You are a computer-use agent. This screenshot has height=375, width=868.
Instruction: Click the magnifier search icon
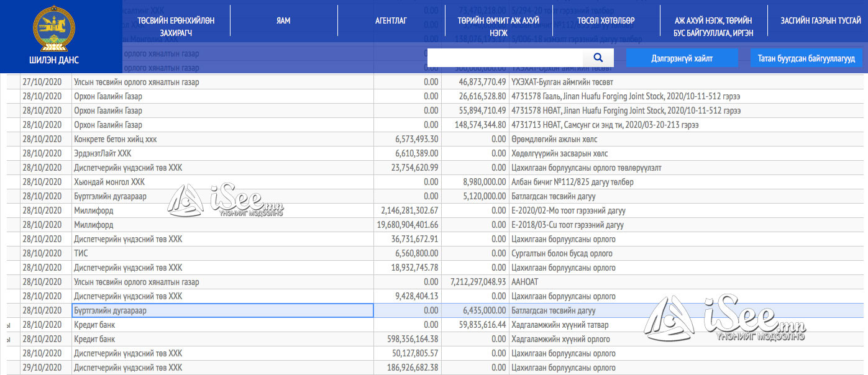[x=598, y=58]
